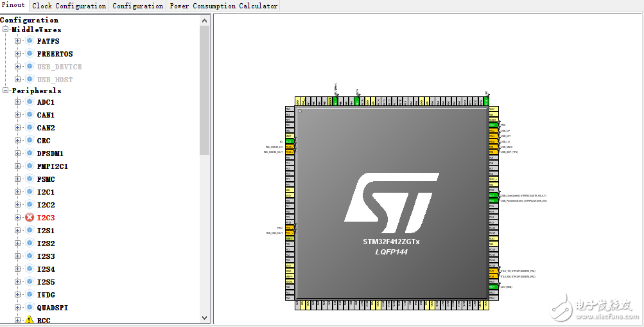644x327 pixels.
Task: Click the FSMC peripheral cube icon
Action: pos(30,179)
